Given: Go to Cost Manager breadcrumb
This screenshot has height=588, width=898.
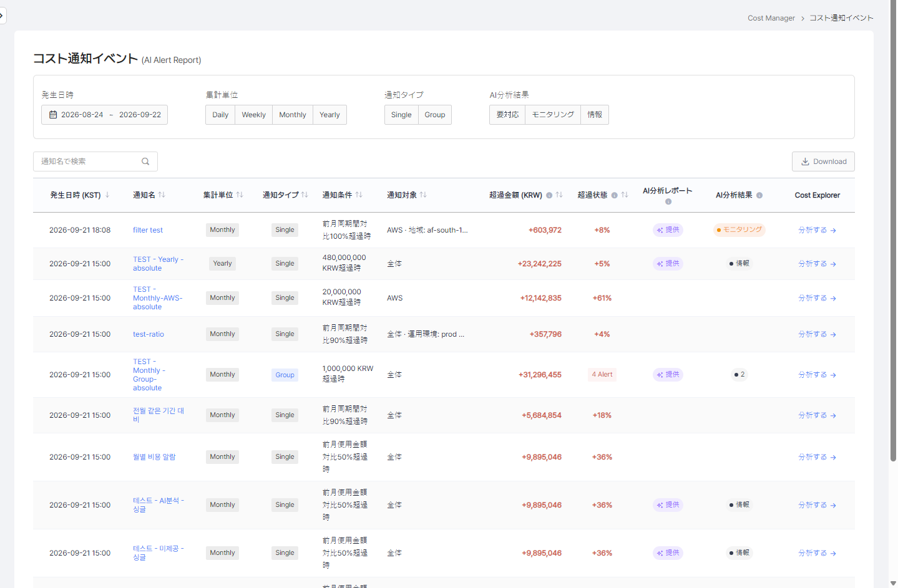Looking at the screenshot, I should (x=771, y=18).
